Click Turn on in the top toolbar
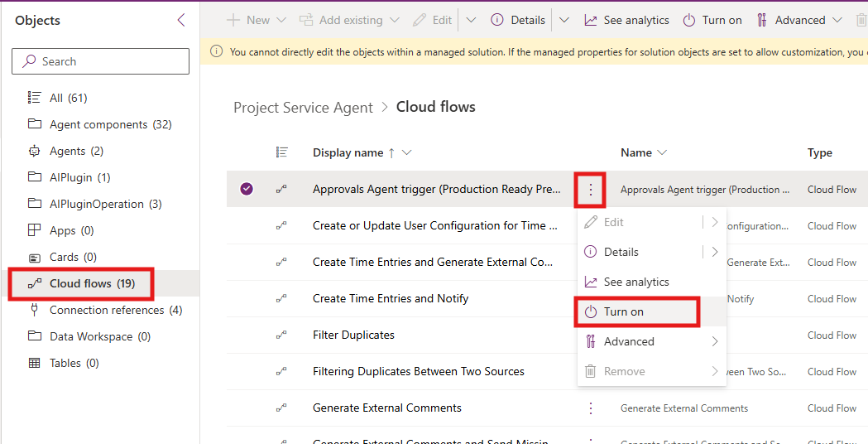 pyautogui.click(x=712, y=21)
